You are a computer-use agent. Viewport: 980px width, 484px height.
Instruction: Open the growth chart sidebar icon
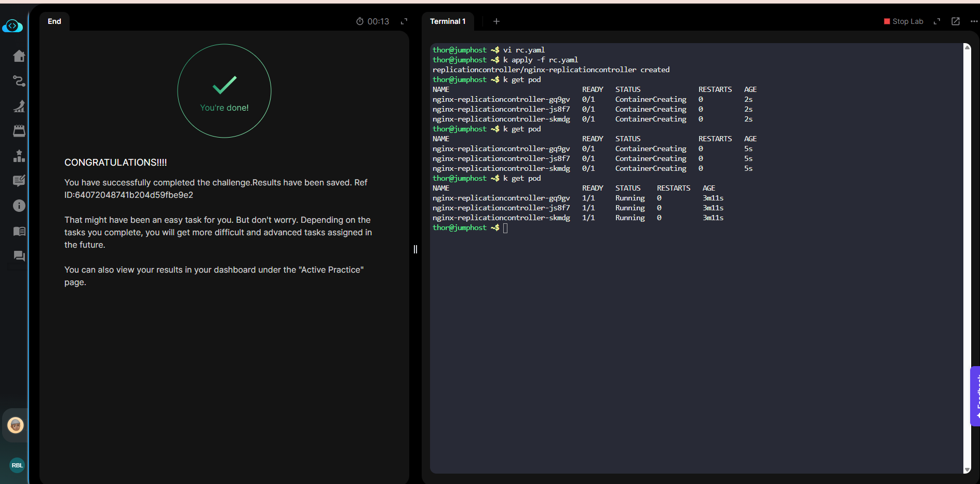click(x=19, y=106)
